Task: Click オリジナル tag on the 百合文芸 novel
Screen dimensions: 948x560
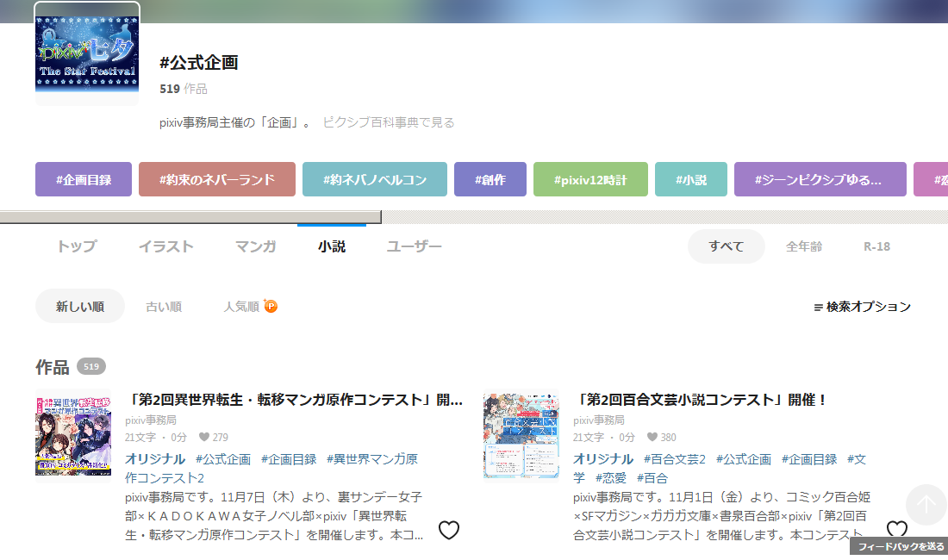Action: point(602,459)
